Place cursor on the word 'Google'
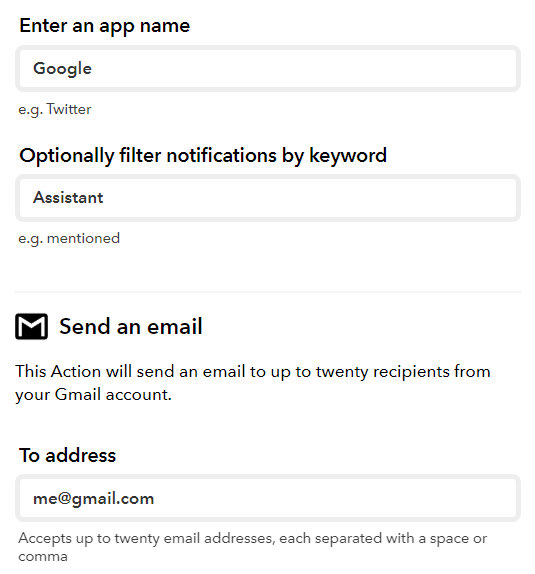The width and height of the screenshot is (535, 574). (62, 69)
